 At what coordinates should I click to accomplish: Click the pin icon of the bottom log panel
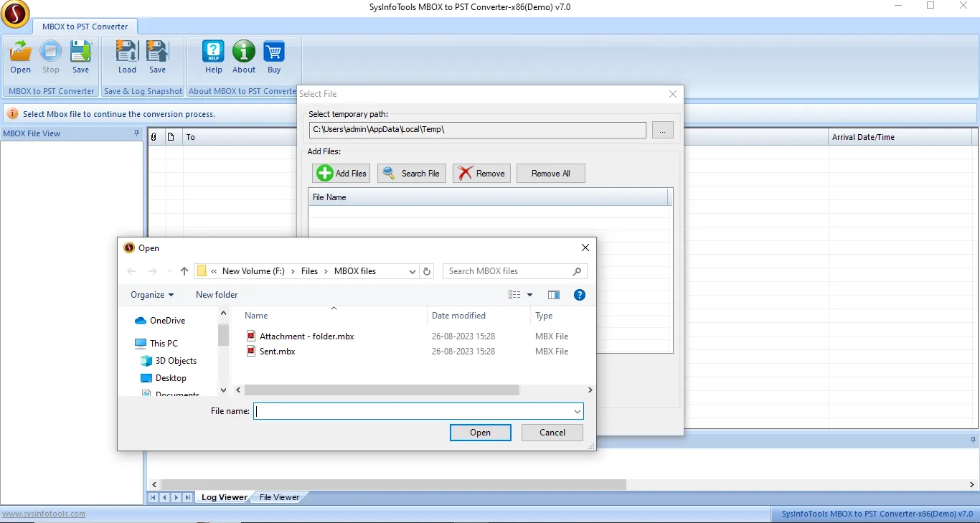[x=973, y=440]
